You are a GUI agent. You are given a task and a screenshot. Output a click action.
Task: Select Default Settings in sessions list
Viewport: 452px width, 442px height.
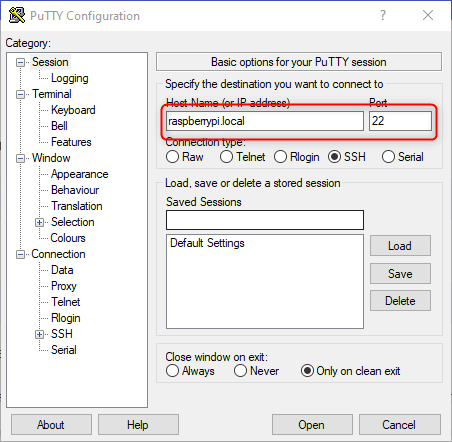click(x=207, y=243)
